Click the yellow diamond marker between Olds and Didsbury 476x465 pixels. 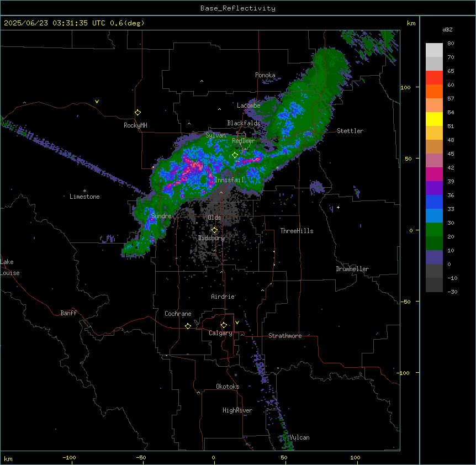(x=214, y=230)
